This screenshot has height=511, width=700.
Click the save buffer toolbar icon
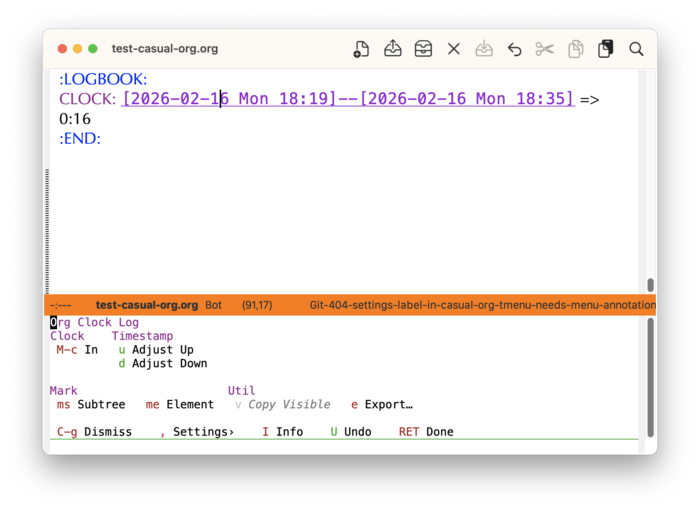pyautogui.click(x=484, y=49)
